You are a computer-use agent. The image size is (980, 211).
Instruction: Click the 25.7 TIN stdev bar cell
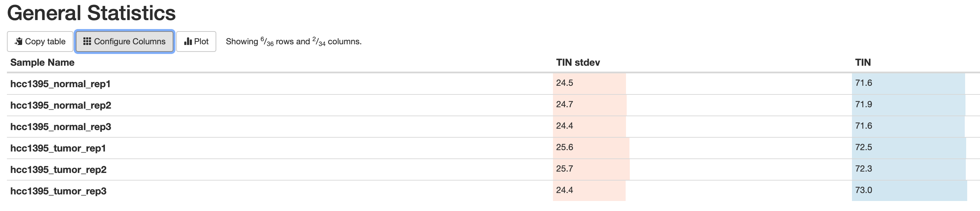[x=591, y=169]
